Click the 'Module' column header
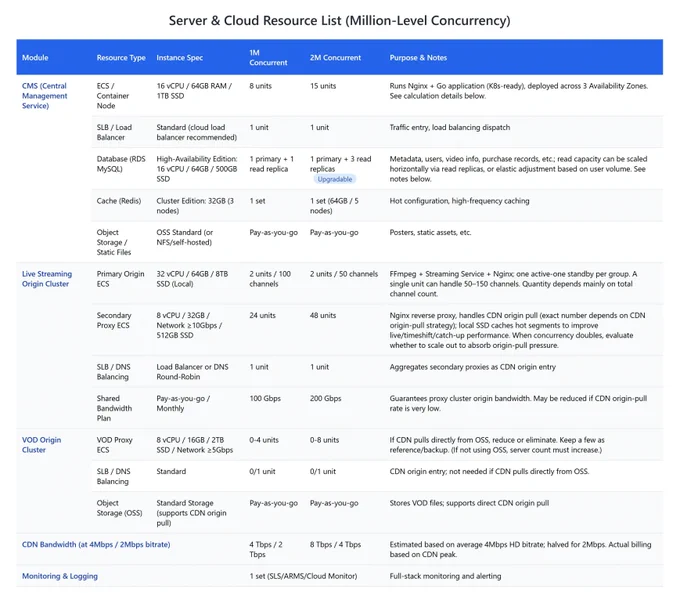Viewport: 680px width, 593px height. point(35,58)
